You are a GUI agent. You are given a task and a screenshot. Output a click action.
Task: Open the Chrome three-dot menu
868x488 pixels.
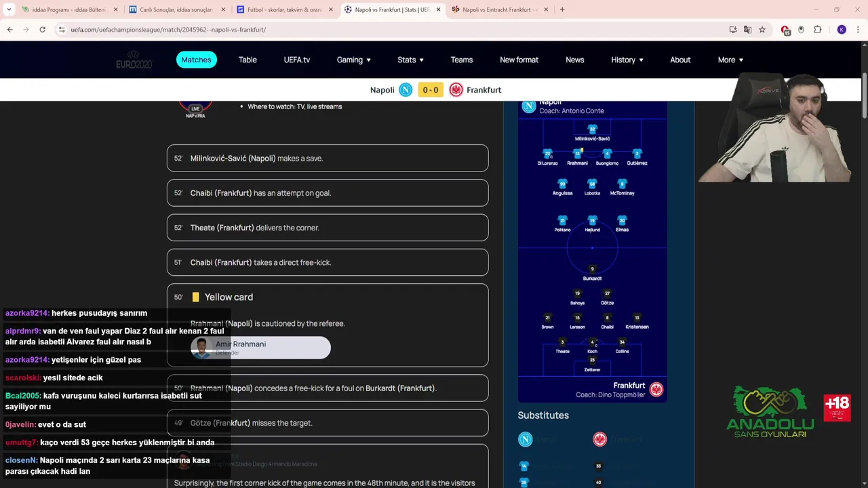coord(857,30)
